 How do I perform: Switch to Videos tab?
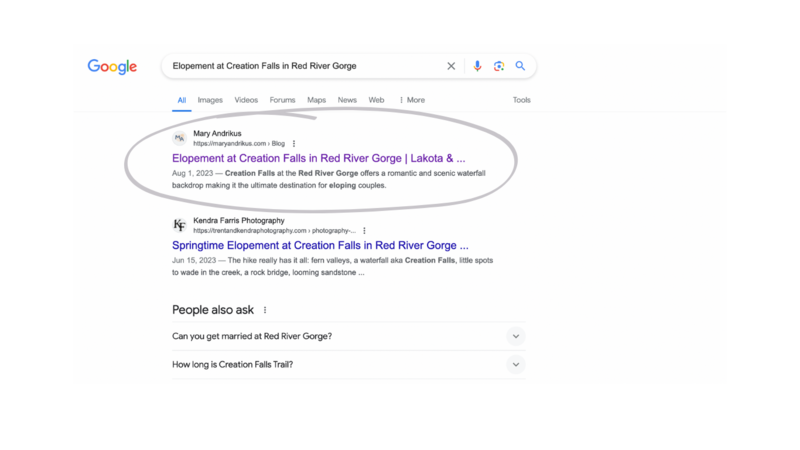pos(246,100)
